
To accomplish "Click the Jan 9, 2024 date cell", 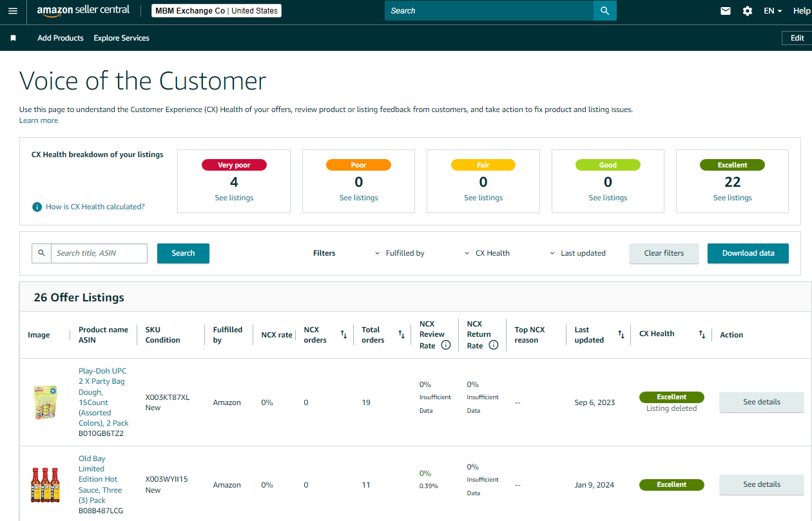I will pos(595,485).
